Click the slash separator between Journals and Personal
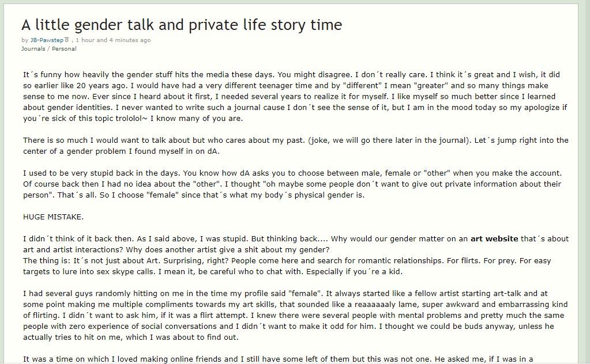Image resolution: width=590 pixels, height=364 pixels. (48, 49)
